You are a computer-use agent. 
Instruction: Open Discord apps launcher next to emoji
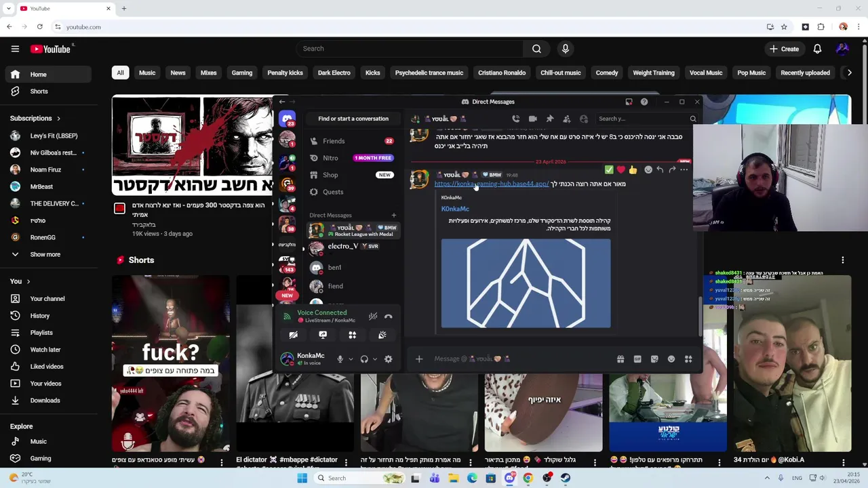click(x=688, y=359)
